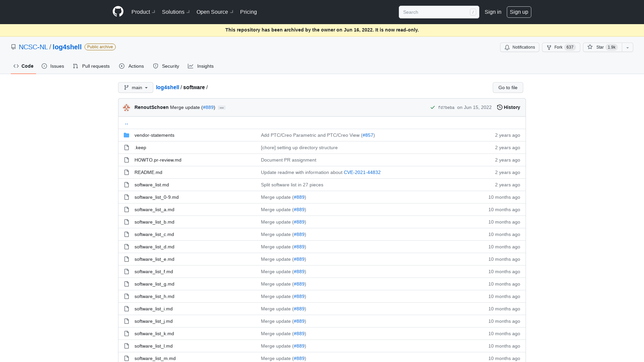Open the Insights tab
The height and width of the screenshot is (362, 644).
tap(201, 66)
